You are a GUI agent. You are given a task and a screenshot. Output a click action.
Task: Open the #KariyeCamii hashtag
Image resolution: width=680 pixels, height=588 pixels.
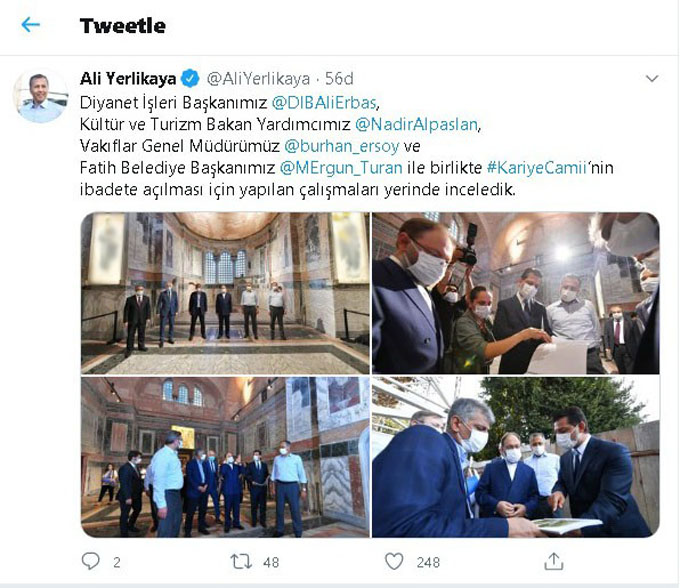coord(537,168)
